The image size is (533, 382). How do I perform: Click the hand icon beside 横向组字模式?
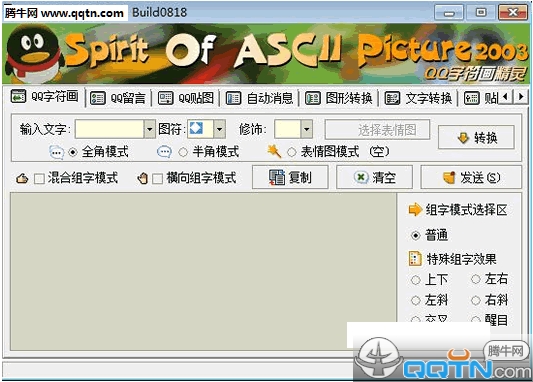[142, 178]
